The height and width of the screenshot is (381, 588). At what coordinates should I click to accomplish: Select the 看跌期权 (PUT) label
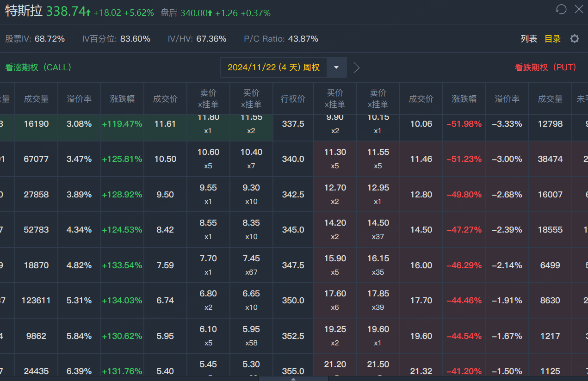545,68
